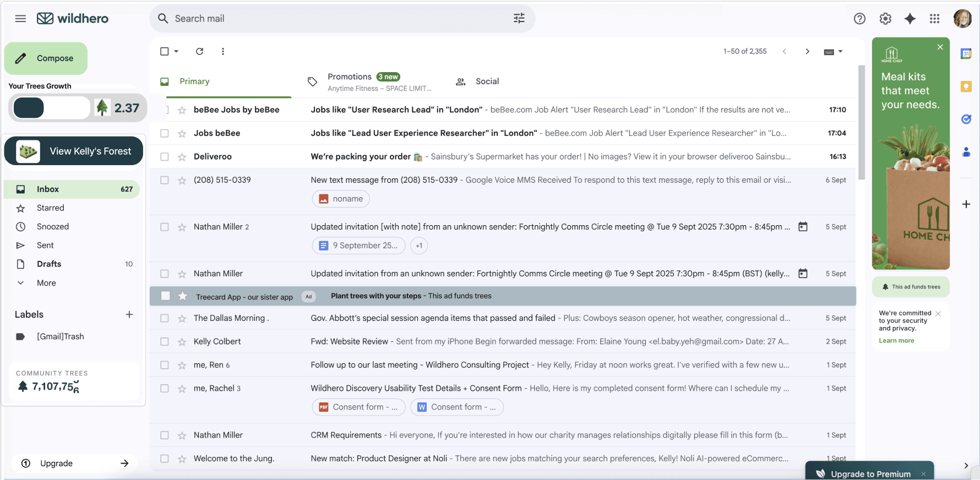Star the Dallas Morning email
980x480 pixels.
182,318
